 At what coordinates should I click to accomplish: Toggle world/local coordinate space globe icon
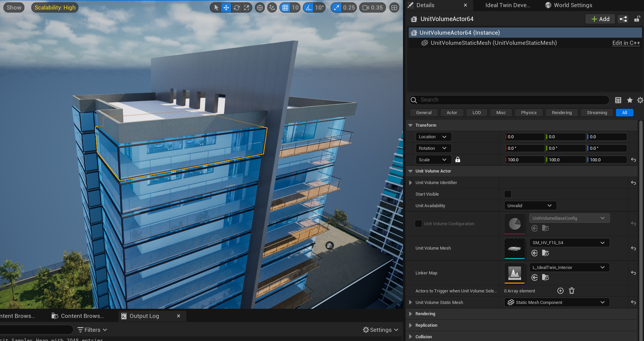(260, 7)
